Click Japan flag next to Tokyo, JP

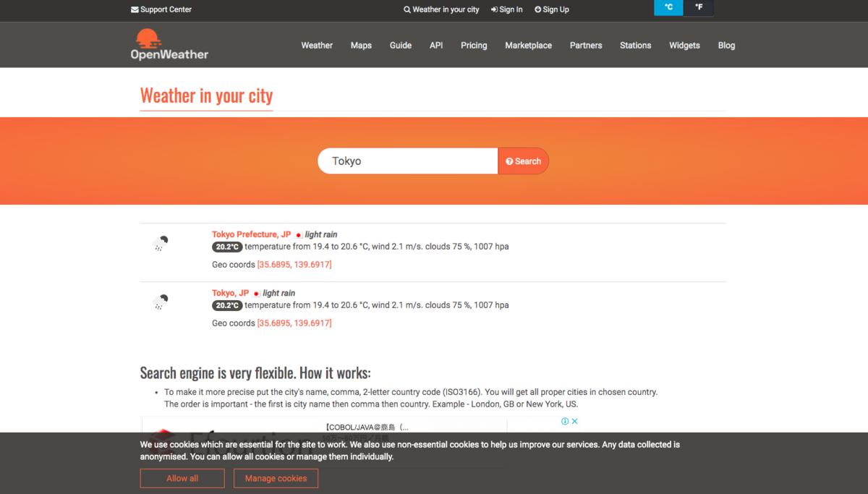256,294
